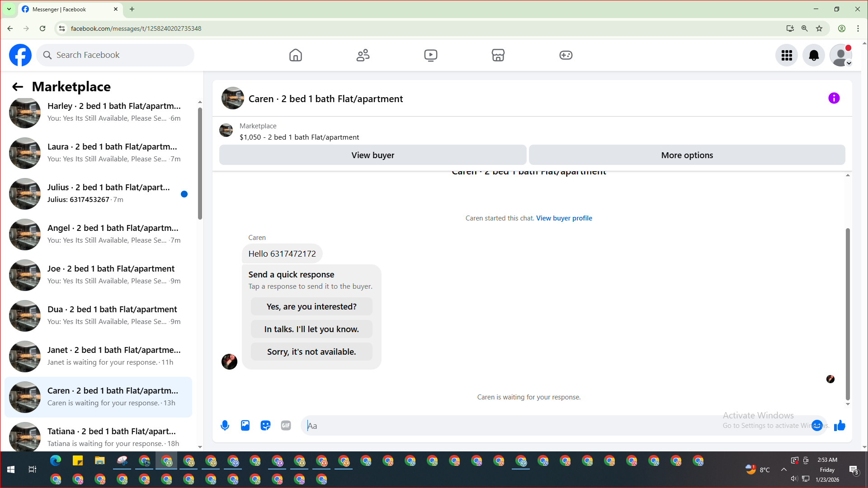Click the conversation list scrollbar
Viewport: 868px width, 488px height.
(200, 164)
